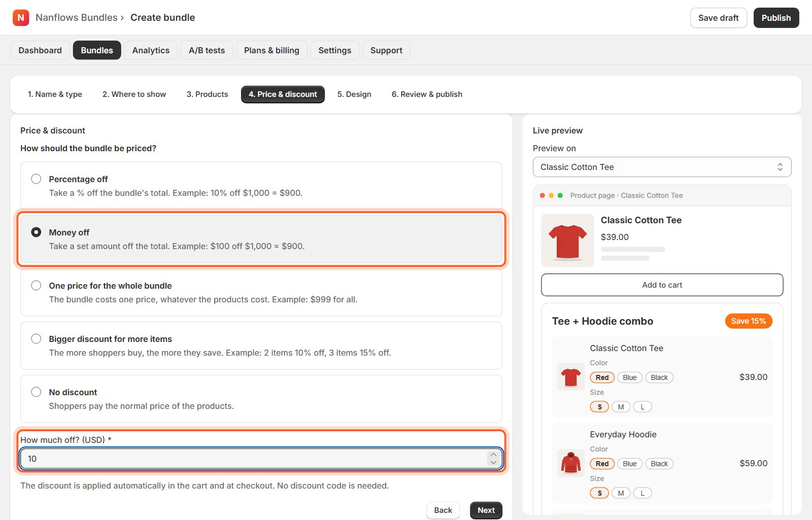Choose size M for Everyday Hoodie
The height and width of the screenshot is (520, 812).
(621, 493)
